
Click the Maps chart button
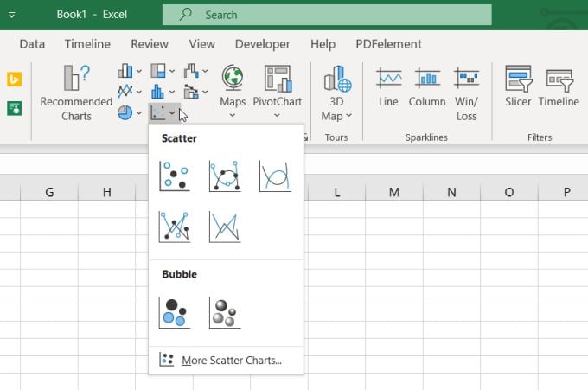pyautogui.click(x=233, y=92)
